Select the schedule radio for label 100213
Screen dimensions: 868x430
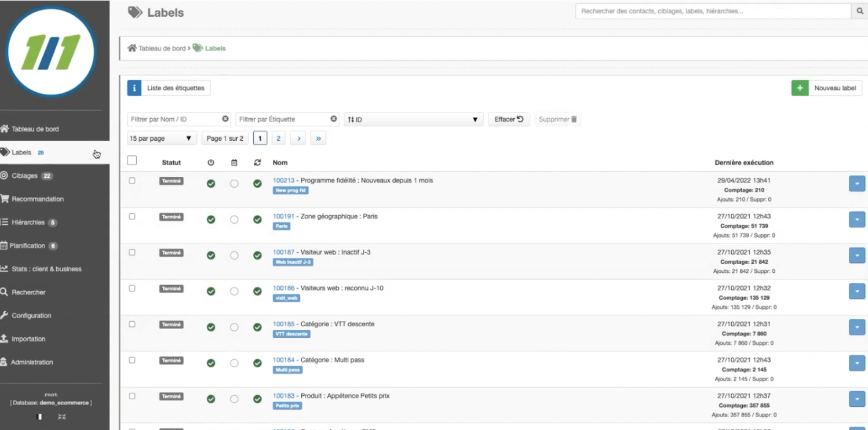pyautogui.click(x=234, y=184)
